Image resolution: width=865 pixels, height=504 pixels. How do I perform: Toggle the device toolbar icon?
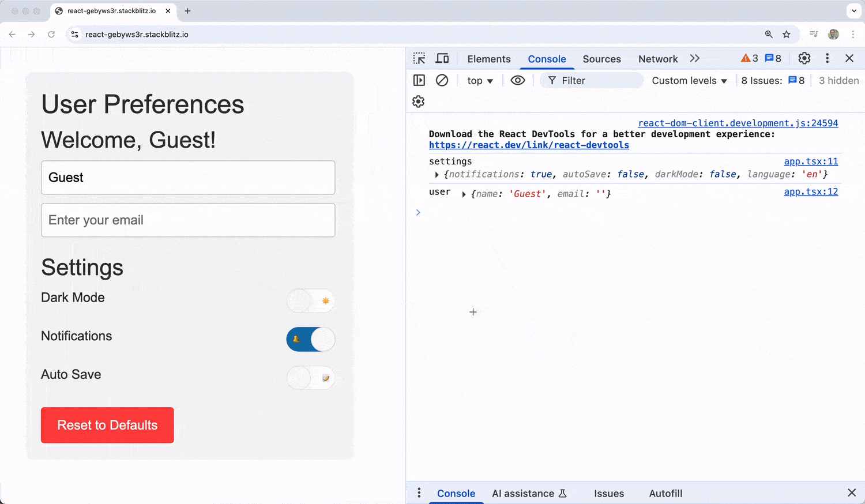point(442,59)
